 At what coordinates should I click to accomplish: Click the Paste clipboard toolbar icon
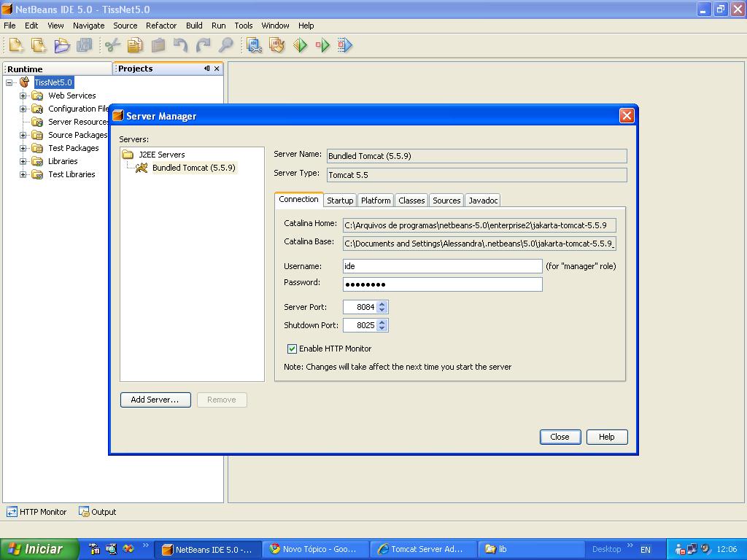click(x=158, y=45)
